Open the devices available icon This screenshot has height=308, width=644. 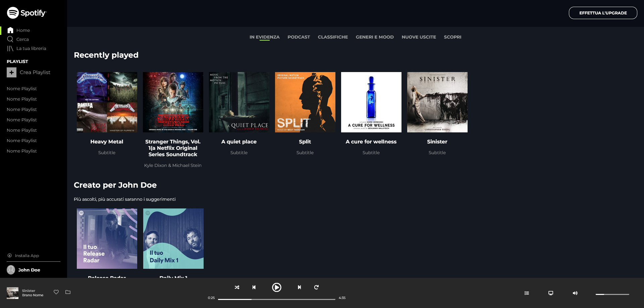pos(551,293)
